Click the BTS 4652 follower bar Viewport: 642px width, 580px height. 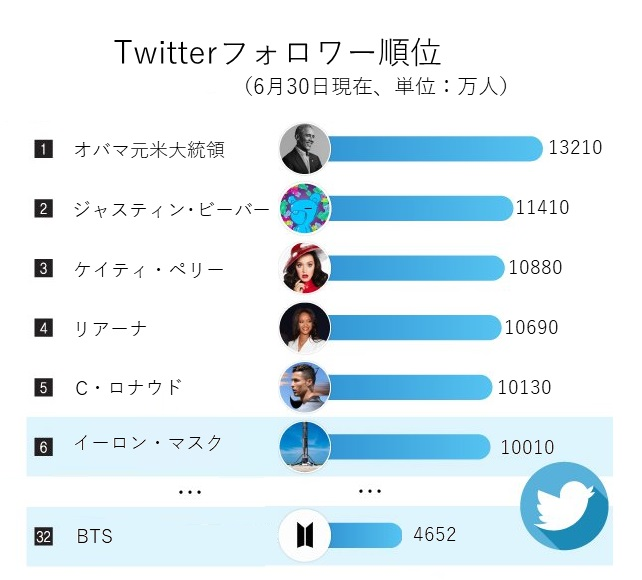(365, 535)
